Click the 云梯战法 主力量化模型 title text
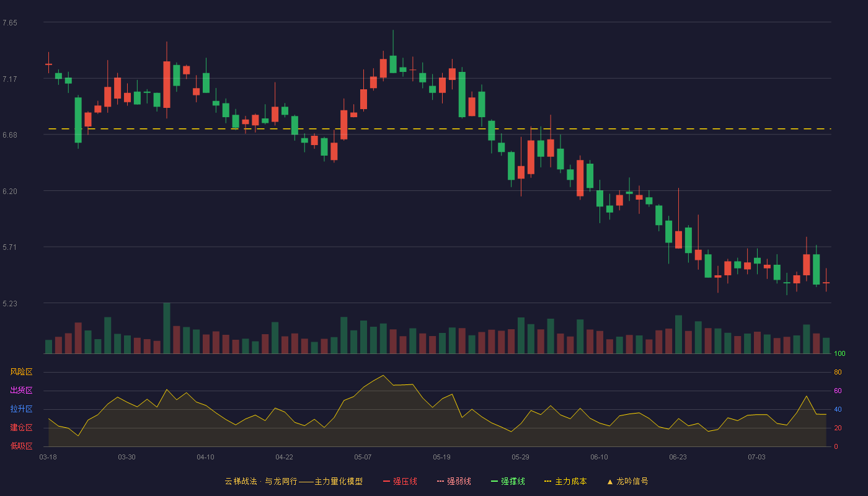 coord(293,481)
